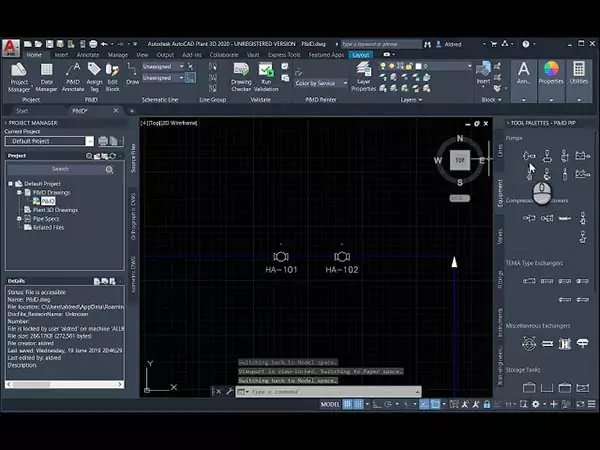The width and height of the screenshot is (600, 450).
Task: Toggle polar tracking in status bar
Action: [388, 404]
